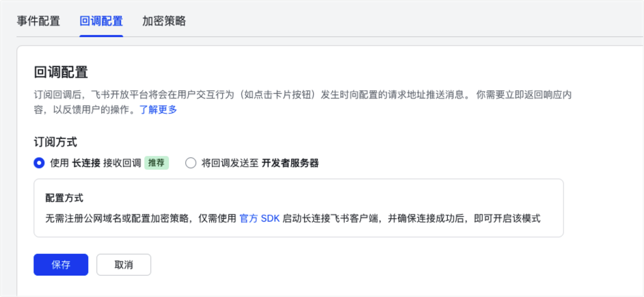Select the 将回调发送至开发者服务器 radio button
This screenshot has height=297, width=644.
[x=191, y=163]
